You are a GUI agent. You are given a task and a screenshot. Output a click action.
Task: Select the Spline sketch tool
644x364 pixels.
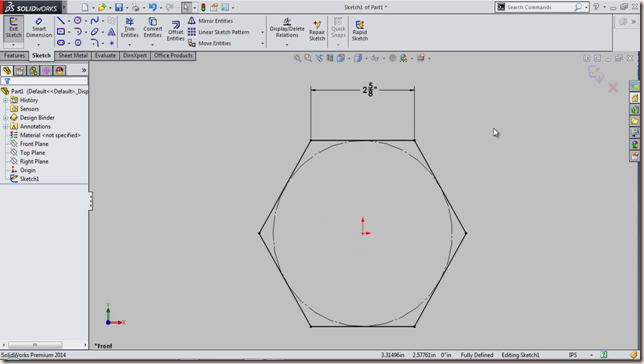pos(94,21)
